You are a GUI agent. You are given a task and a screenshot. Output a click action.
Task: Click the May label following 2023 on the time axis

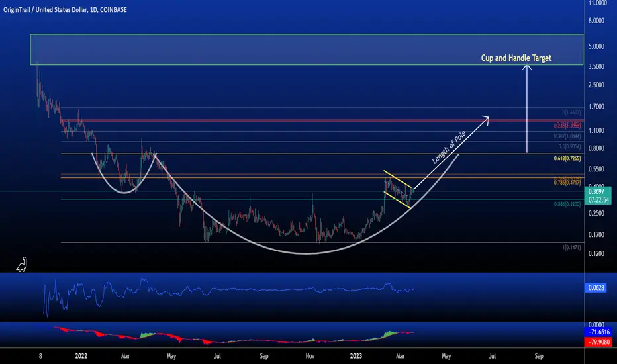[446, 356]
